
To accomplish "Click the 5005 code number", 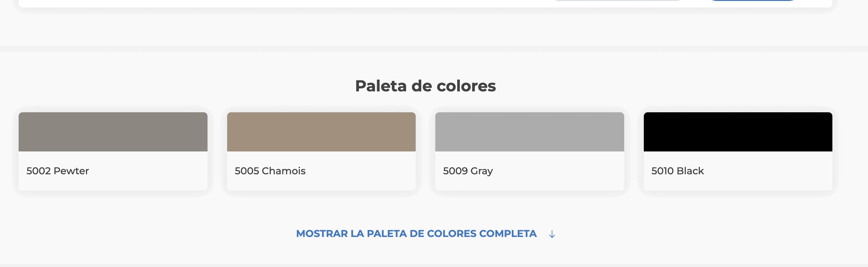I will tap(247, 171).
